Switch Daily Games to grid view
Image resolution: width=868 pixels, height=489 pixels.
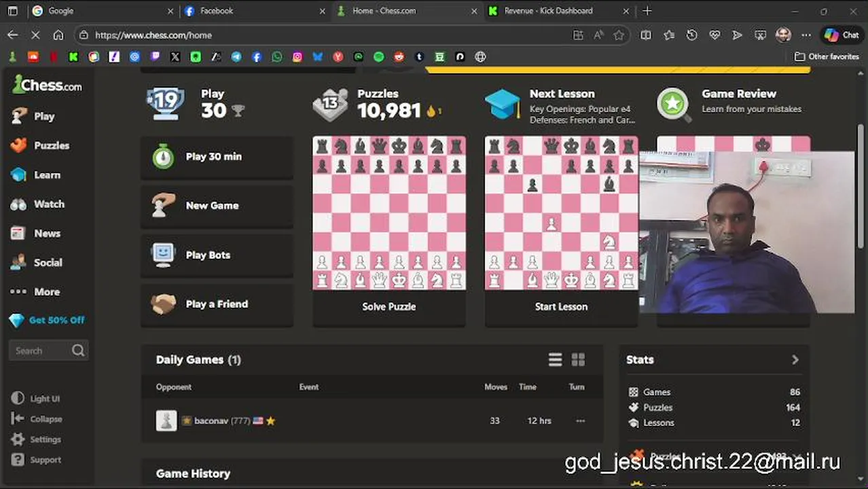pos(578,360)
